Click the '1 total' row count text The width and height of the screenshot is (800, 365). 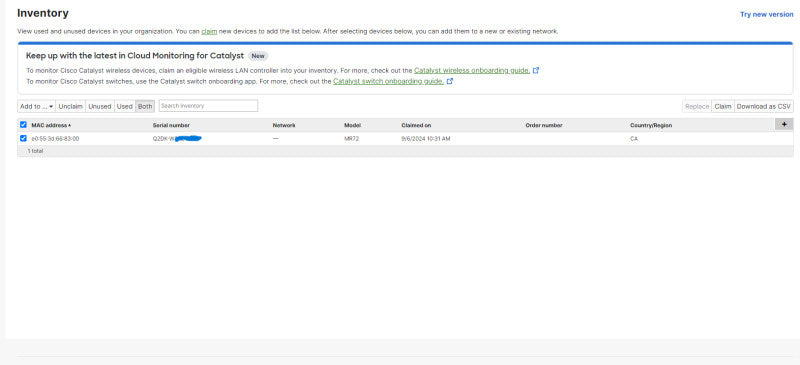point(35,152)
